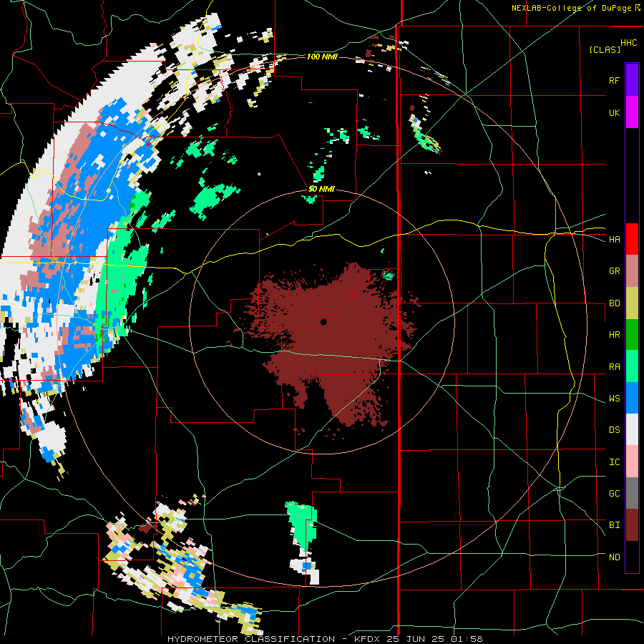Click the HR legend label
Image resolution: width=644 pixels, height=644 pixels.
(614, 335)
